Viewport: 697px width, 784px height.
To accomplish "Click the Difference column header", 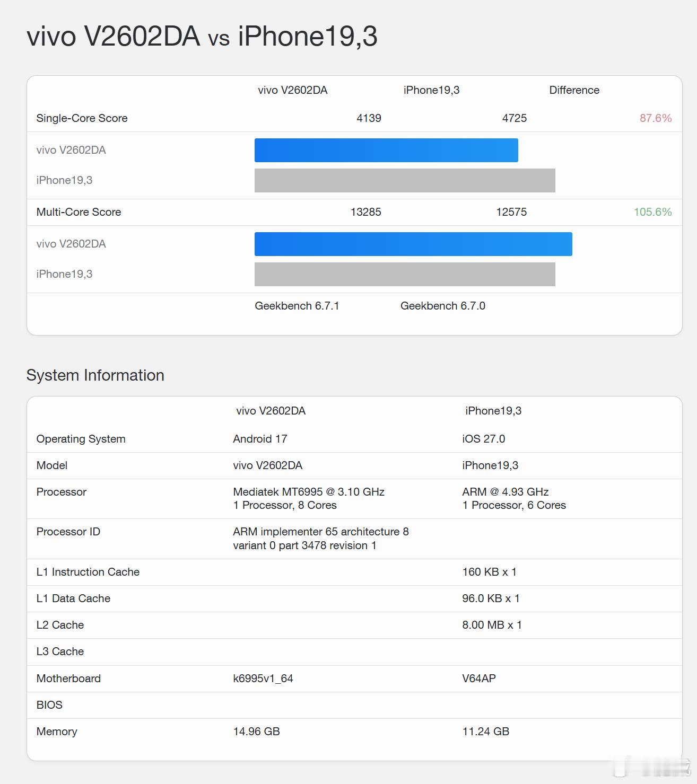I will (x=574, y=90).
